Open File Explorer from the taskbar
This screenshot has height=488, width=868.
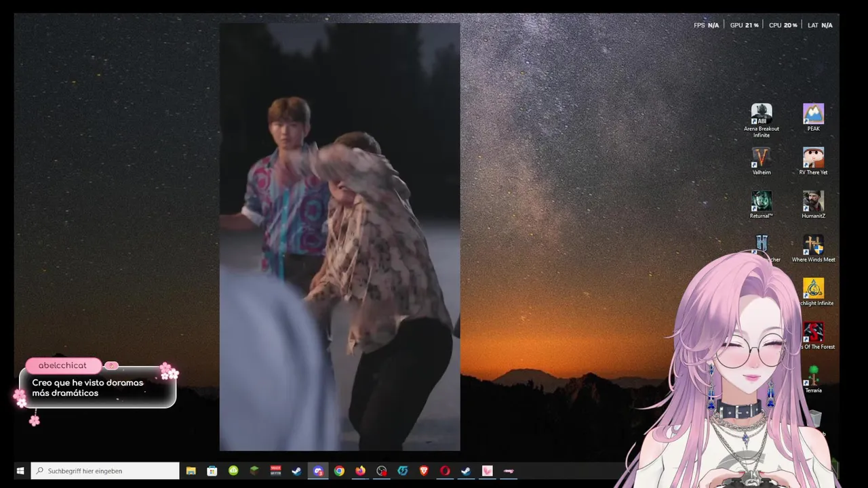pyautogui.click(x=191, y=470)
